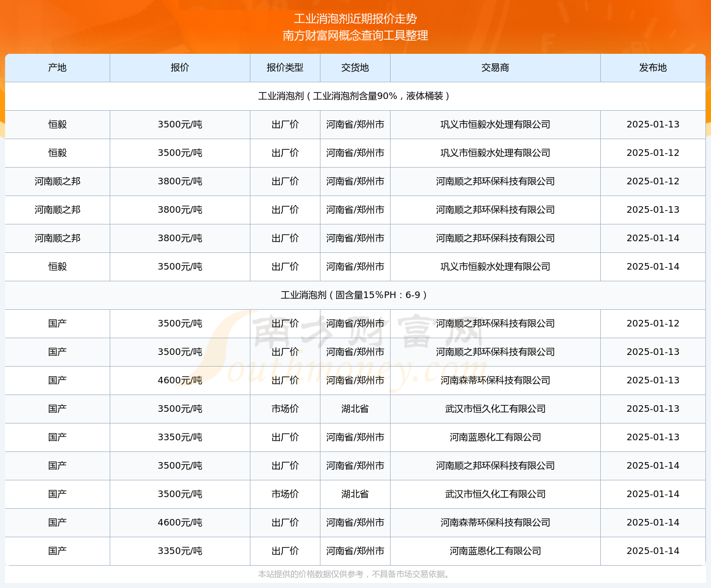Screen dimensions: 711x588
Task: Click 武汉市恒久化工有限公司 in trader column
Action: [x=495, y=409]
